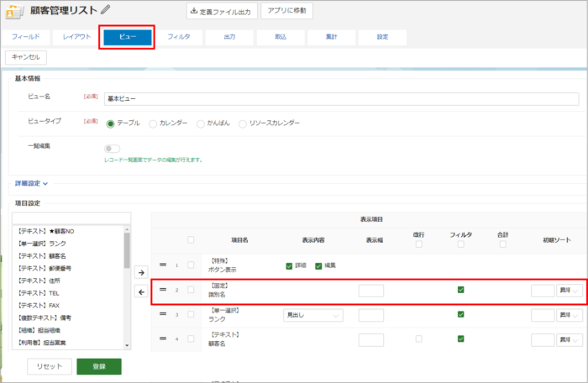Image resolution: width=588 pixels, height=383 pixels.
Task: Toggle filter checkbox in ランク row
Action: click(461, 314)
